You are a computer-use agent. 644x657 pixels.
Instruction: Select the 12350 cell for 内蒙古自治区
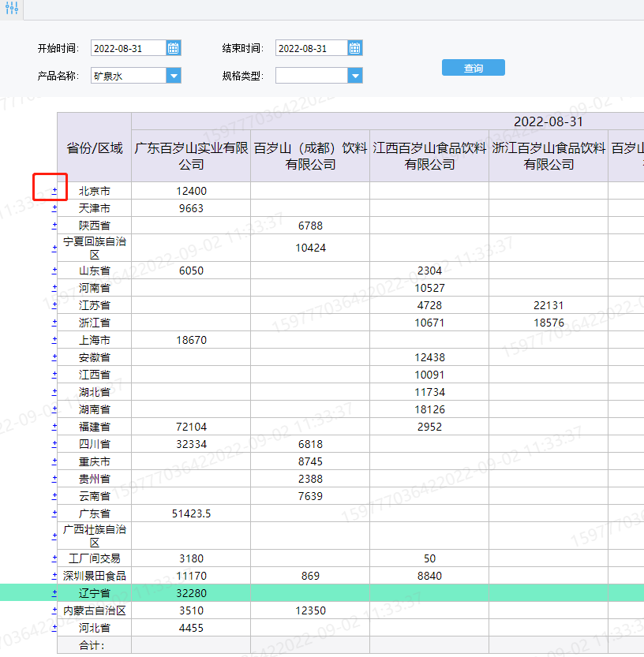[x=310, y=610]
